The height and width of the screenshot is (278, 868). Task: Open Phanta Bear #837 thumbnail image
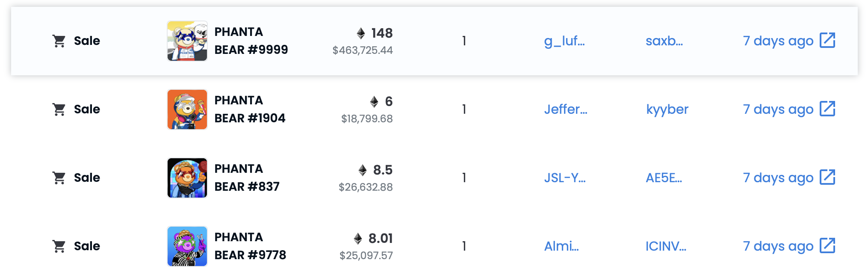[x=187, y=178]
